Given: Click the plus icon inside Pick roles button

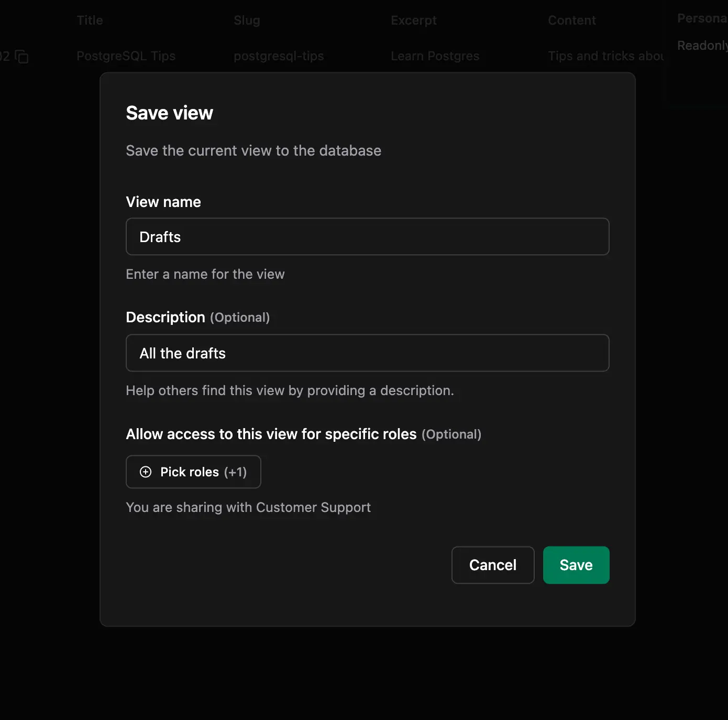Looking at the screenshot, I should pyautogui.click(x=145, y=472).
